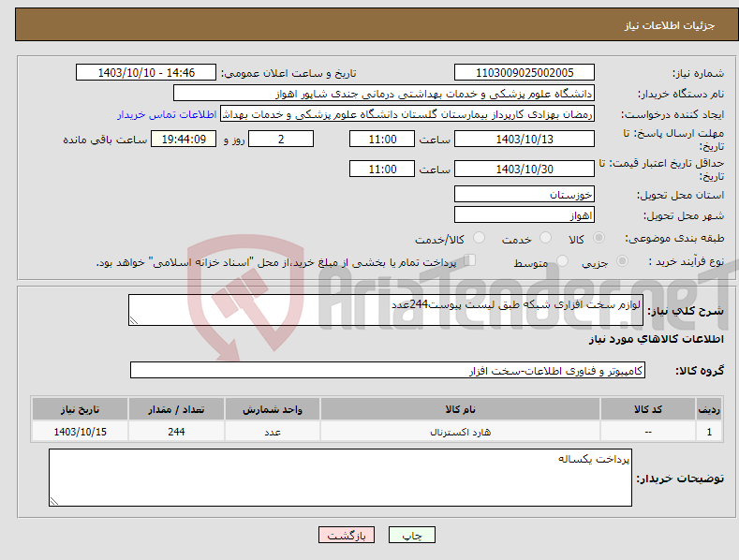
Task: Click the response deadline date 1403/10/13
Action: [x=525, y=139]
